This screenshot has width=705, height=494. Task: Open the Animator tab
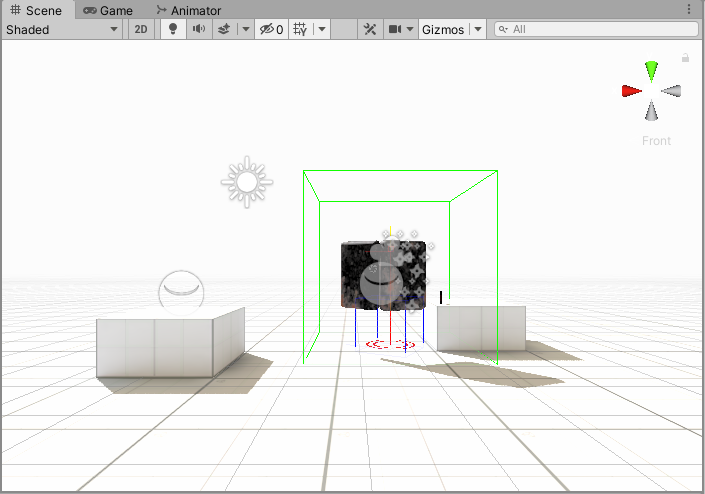pos(188,10)
